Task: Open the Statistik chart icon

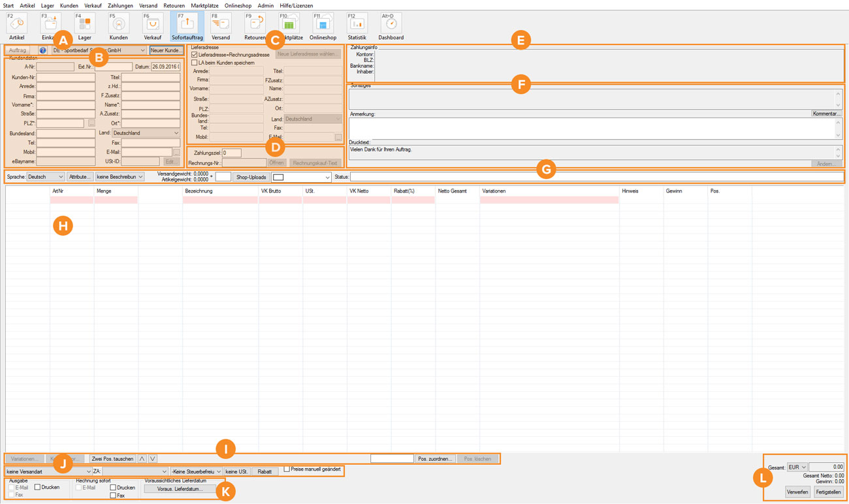Action: (x=357, y=24)
